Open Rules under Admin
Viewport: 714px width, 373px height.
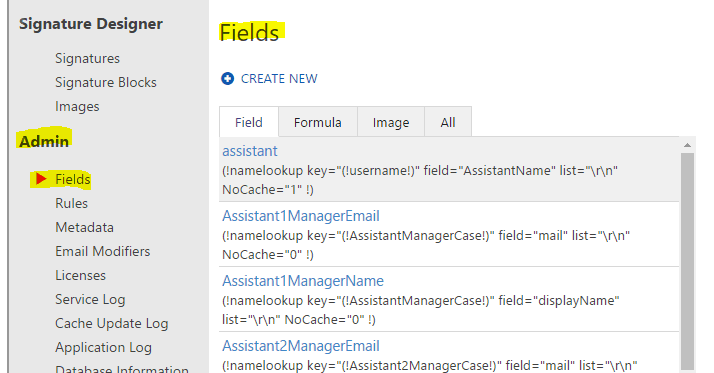71,203
